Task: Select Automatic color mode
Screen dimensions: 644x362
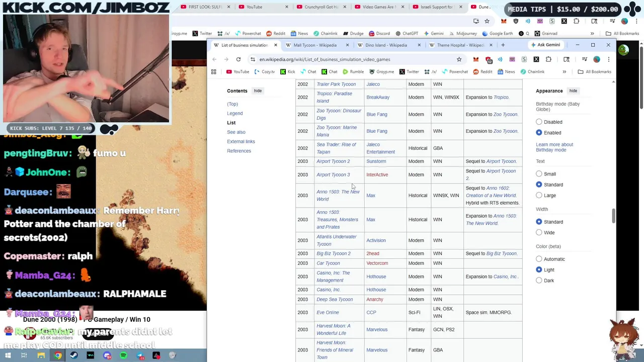Action: [539, 259]
